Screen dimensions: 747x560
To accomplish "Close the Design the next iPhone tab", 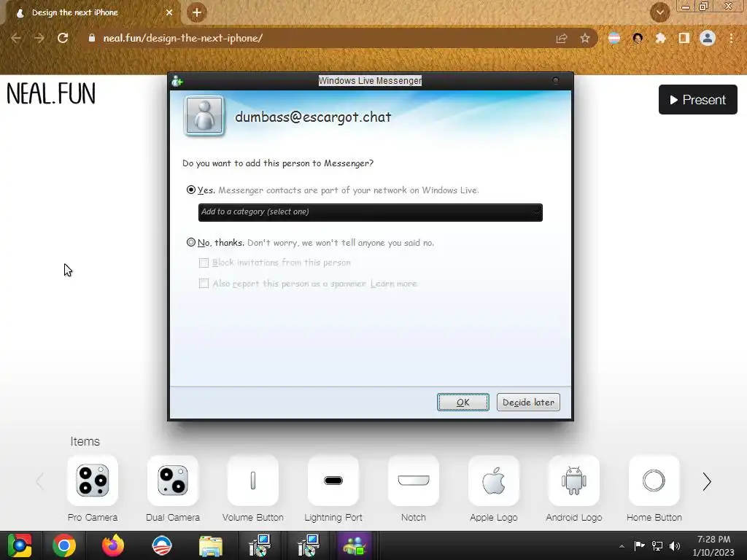I will click(169, 13).
